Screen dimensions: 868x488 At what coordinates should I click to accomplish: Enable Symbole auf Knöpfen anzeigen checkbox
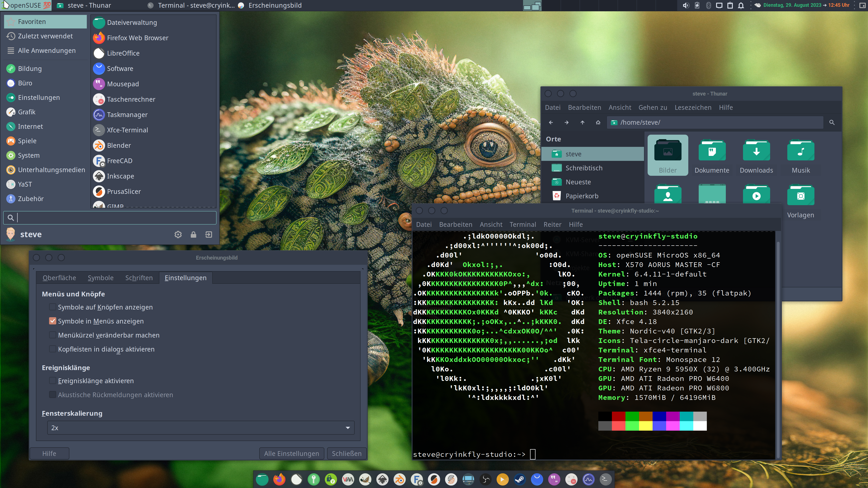coord(53,307)
